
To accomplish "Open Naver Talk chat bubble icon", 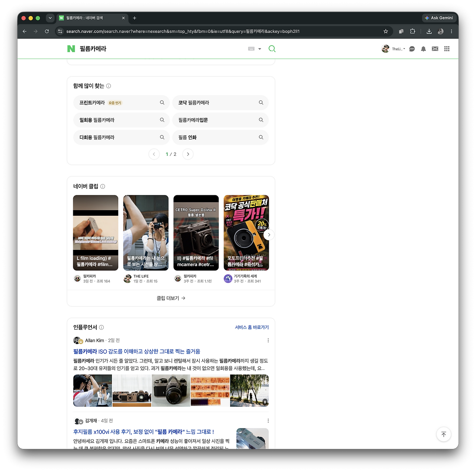I will tap(412, 49).
